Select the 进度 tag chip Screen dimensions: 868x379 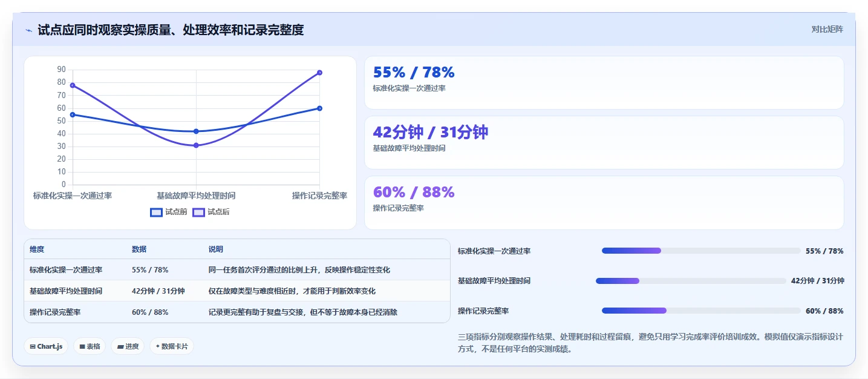[128, 346]
